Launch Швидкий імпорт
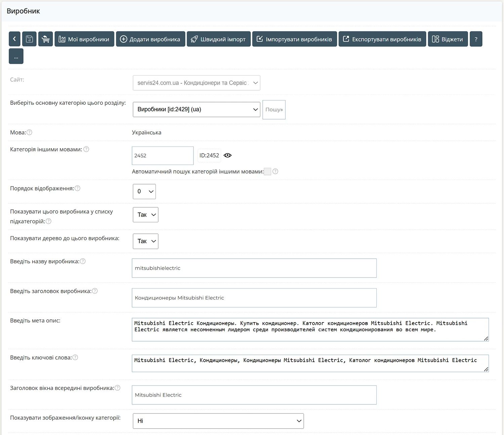The width and height of the screenshot is (504, 435). [219, 39]
